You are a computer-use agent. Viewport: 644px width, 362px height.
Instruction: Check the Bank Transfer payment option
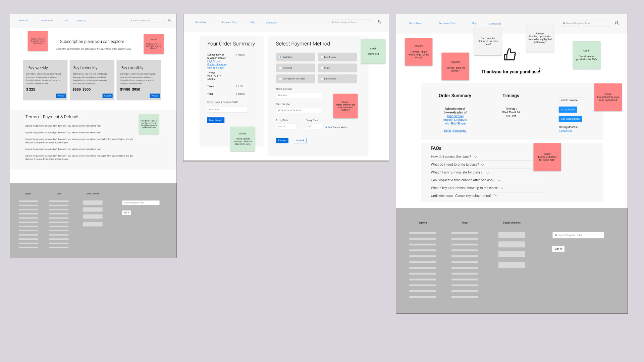(x=322, y=57)
